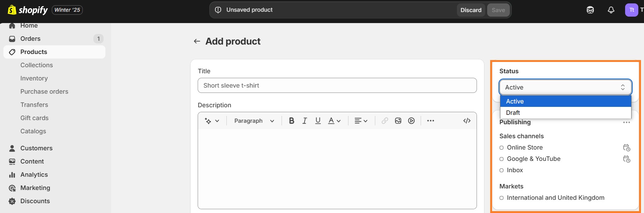Select Products in the sidebar
Viewport: 644px width, 213px height.
[x=54, y=52]
